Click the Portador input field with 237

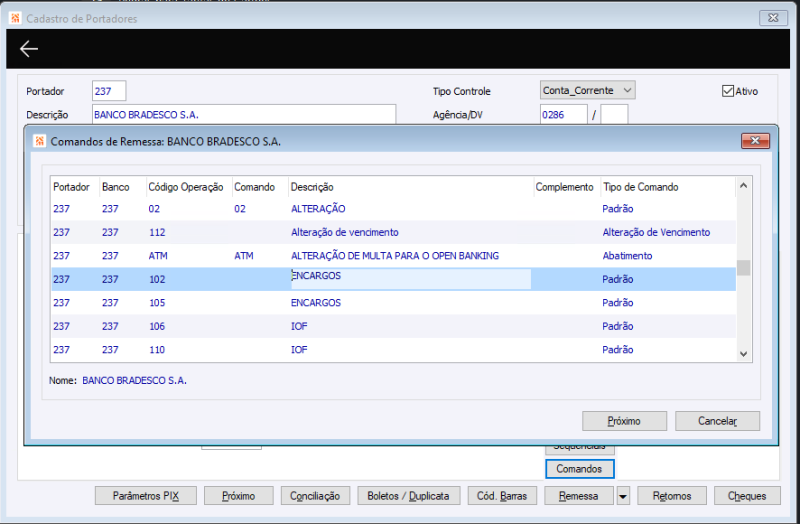point(109,91)
